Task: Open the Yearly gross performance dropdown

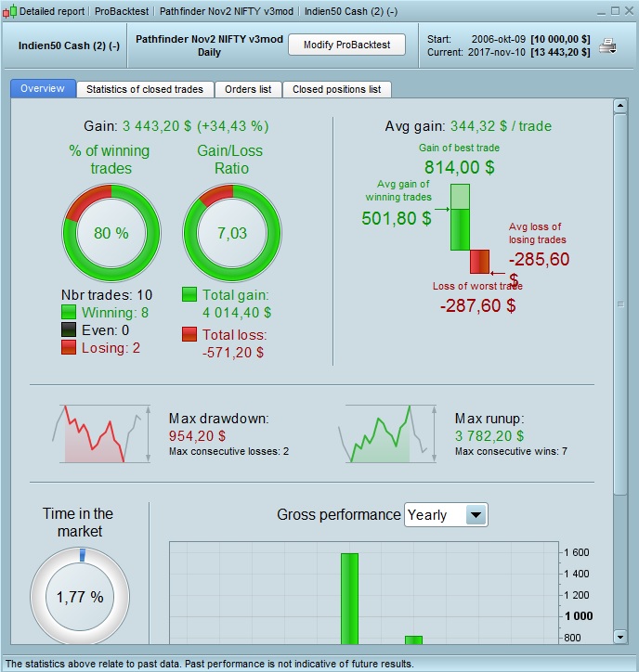Action: click(446, 515)
